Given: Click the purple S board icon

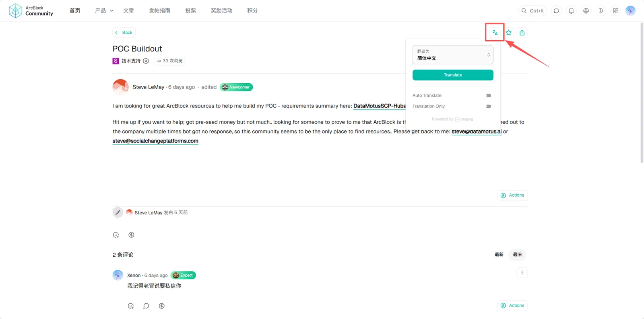Looking at the screenshot, I should (116, 61).
